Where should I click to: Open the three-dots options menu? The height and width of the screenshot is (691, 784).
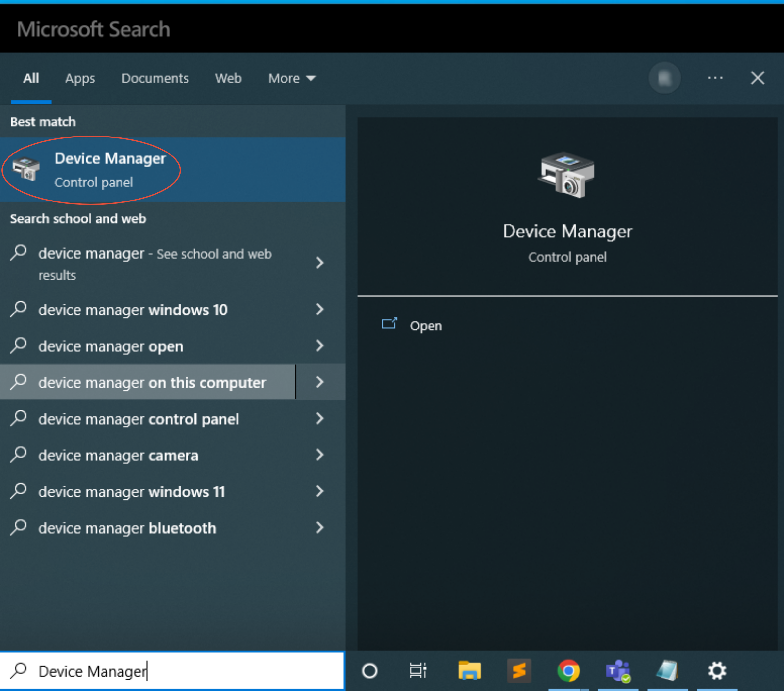pos(715,78)
